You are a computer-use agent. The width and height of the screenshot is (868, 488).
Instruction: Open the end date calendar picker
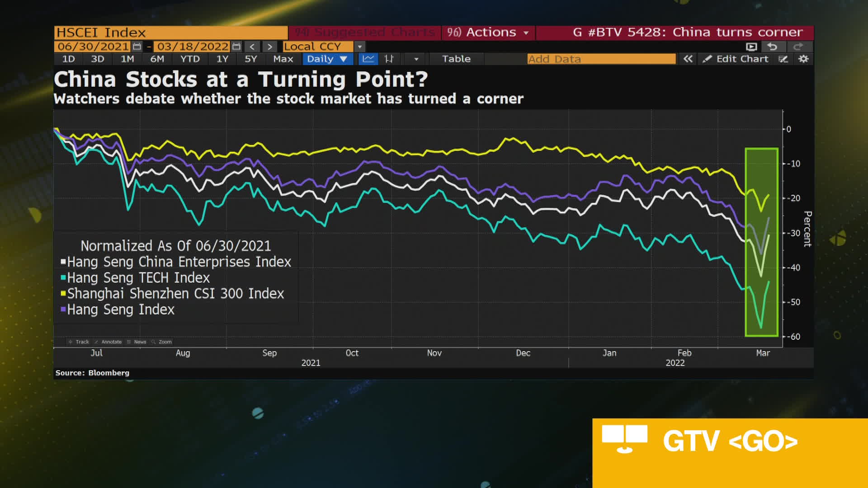point(236,47)
